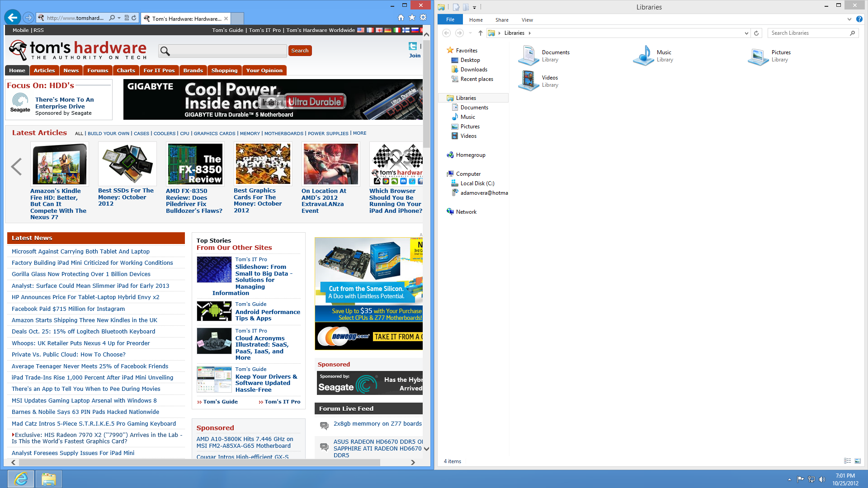Open the Shopping navigation tab

[224, 70]
